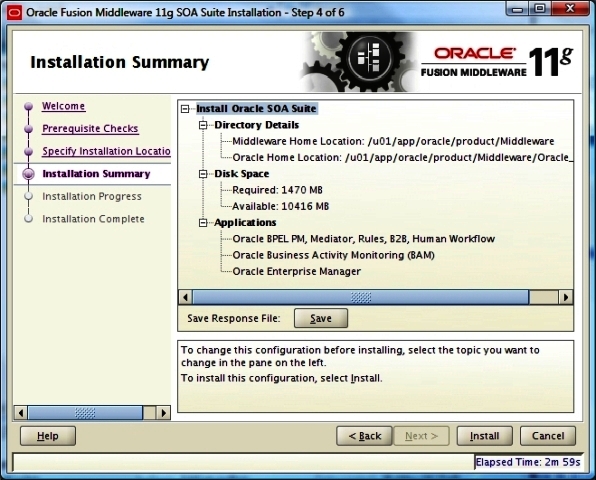This screenshot has width=596, height=480.
Task: Click the step pane right scroll arrow
Action: pos(163,413)
